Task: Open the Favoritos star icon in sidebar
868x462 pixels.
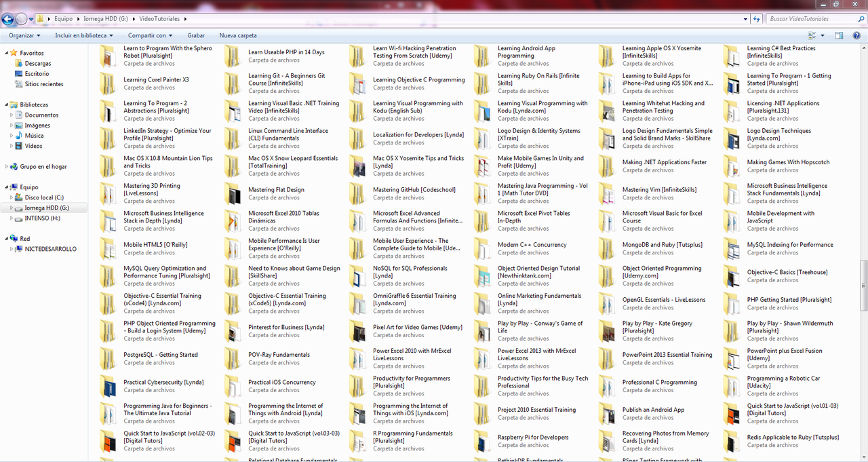Action: [14, 53]
